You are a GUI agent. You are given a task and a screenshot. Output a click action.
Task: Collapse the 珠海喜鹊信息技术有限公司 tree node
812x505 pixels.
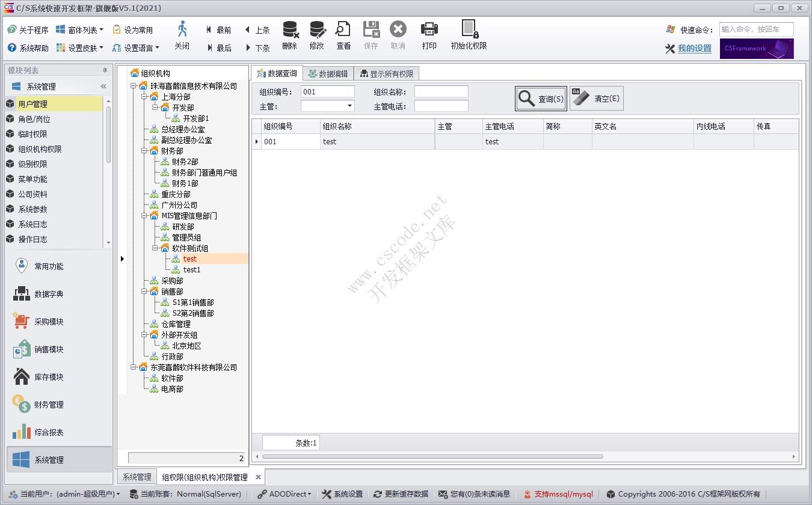point(135,85)
